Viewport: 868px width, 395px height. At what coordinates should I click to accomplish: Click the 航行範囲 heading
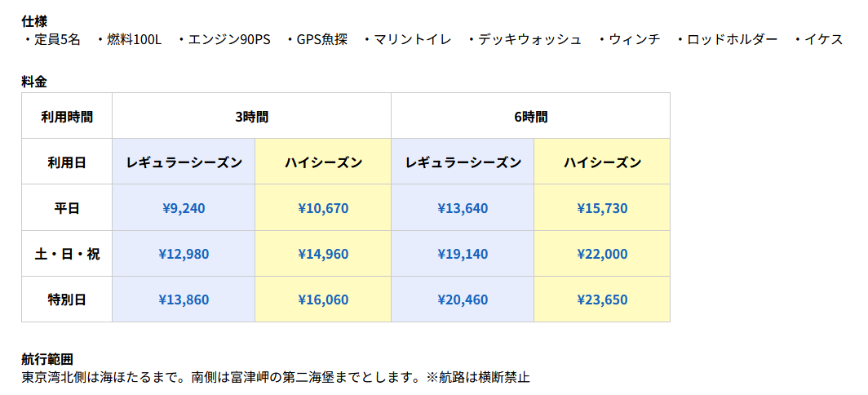pyautogui.click(x=47, y=358)
